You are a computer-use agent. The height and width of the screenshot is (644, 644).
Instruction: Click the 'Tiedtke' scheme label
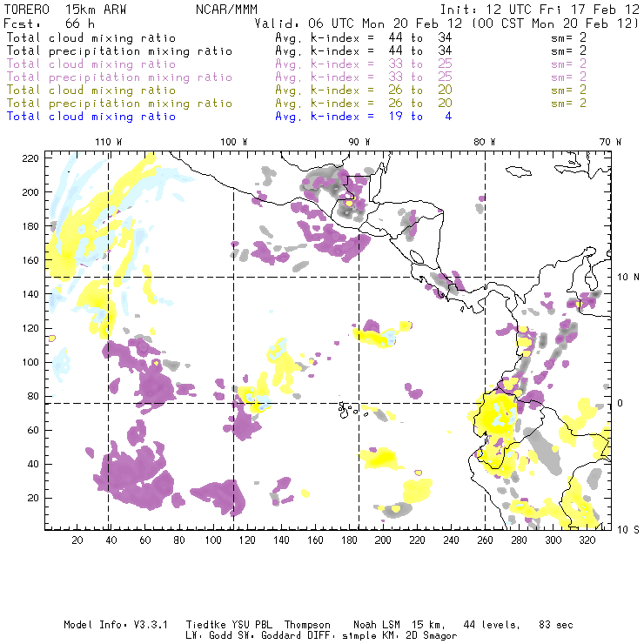coord(206,625)
